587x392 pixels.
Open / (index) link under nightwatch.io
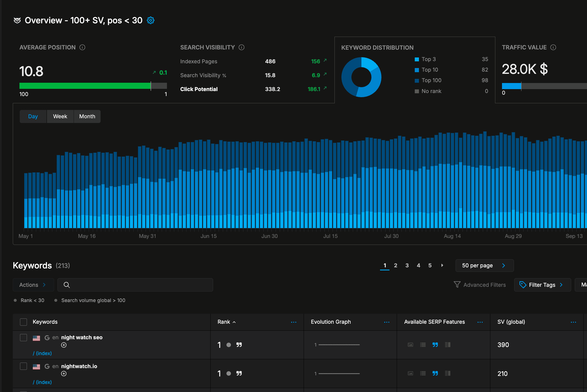(x=42, y=382)
